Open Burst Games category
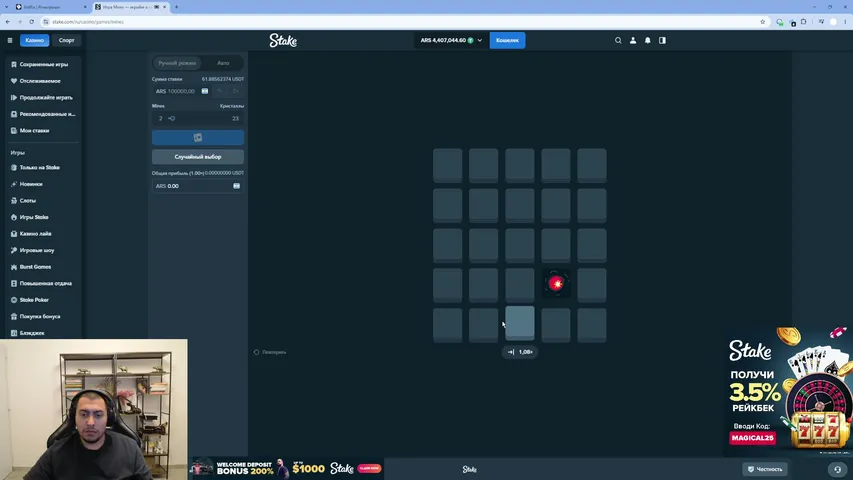Image resolution: width=853 pixels, height=480 pixels. pos(35,267)
